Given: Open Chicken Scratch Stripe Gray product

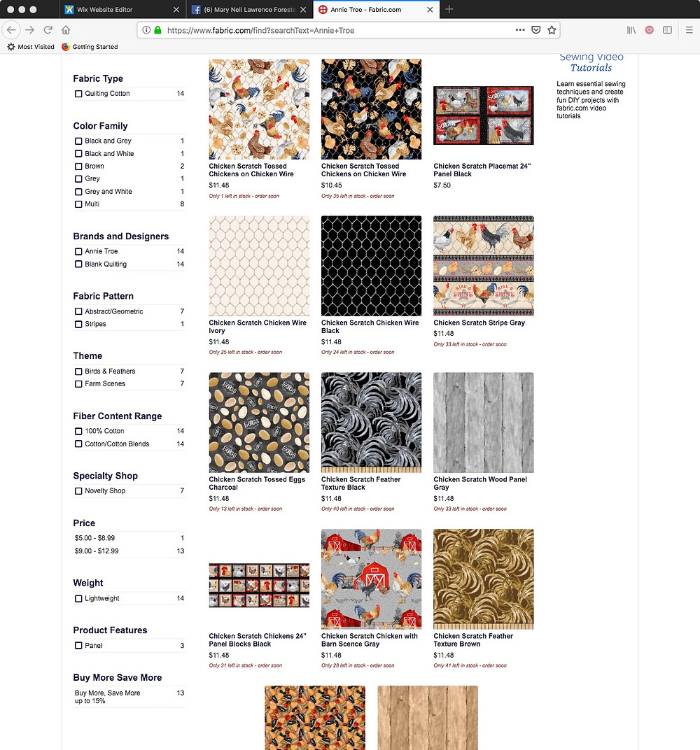Looking at the screenshot, I should click(479, 323).
